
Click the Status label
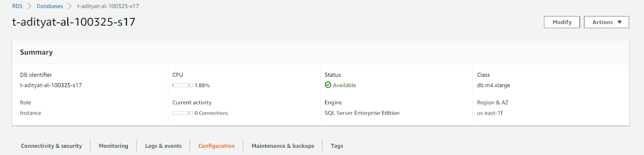(333, 75)
